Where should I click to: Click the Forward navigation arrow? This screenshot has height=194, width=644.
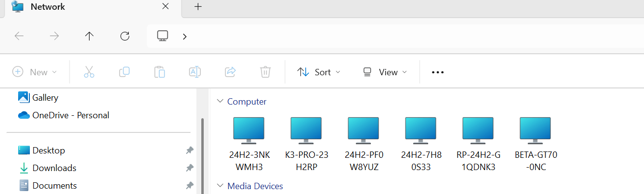54,36
